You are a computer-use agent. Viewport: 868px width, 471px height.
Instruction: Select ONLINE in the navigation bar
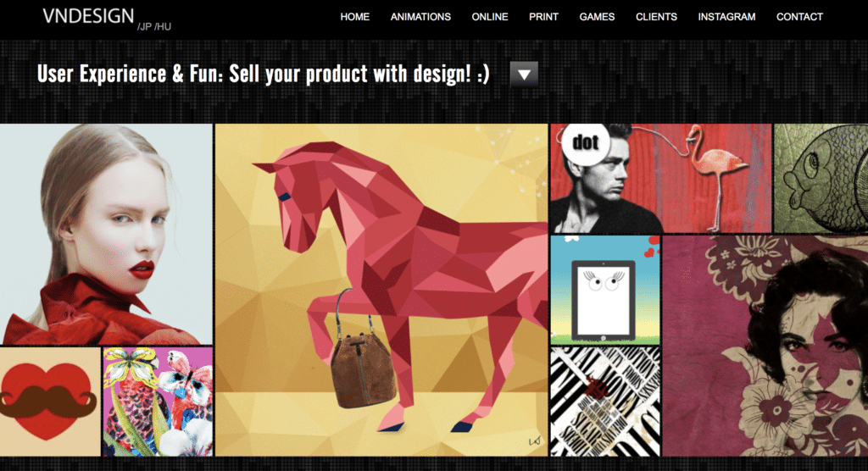coord(490,17)
